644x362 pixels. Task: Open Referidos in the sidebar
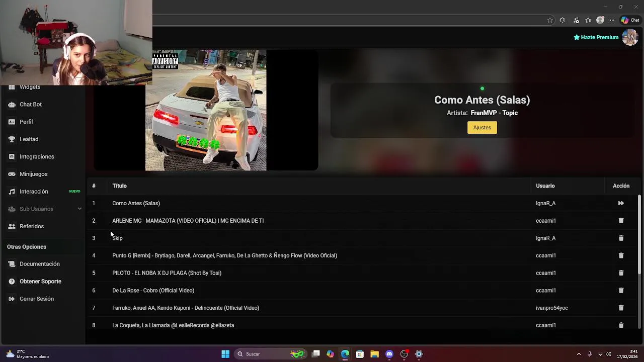(x=32, y=226)
